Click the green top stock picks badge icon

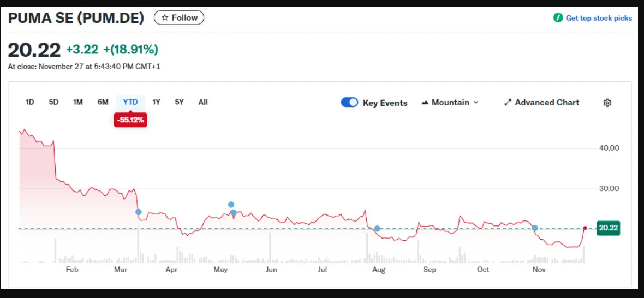click(558, 17)
